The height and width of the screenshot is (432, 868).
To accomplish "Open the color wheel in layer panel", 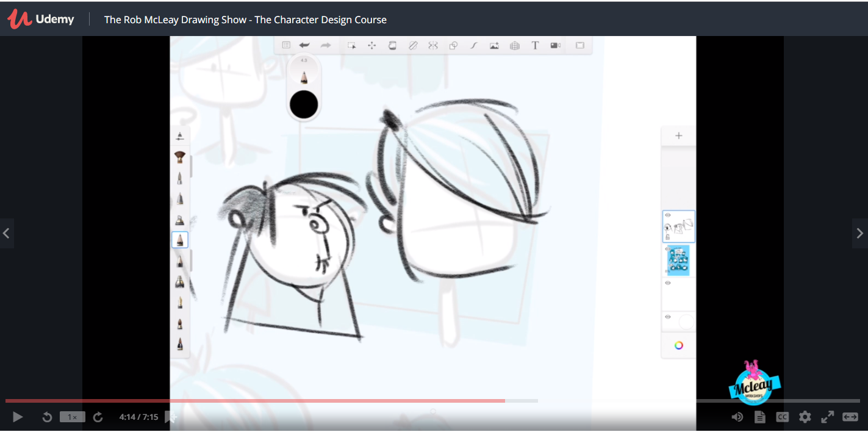I will coord(678,345).
